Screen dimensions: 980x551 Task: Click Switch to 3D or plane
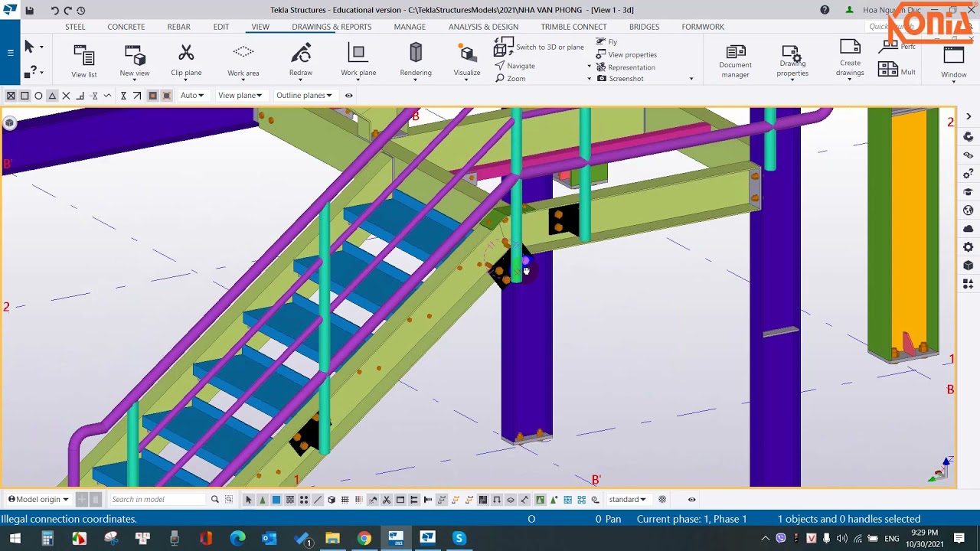tap(539, 47)
